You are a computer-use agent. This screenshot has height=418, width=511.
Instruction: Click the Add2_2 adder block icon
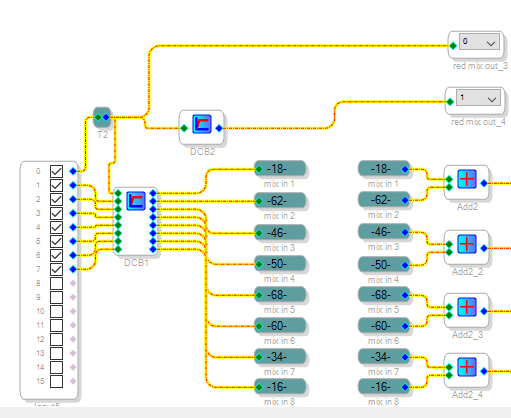point(467,244)
